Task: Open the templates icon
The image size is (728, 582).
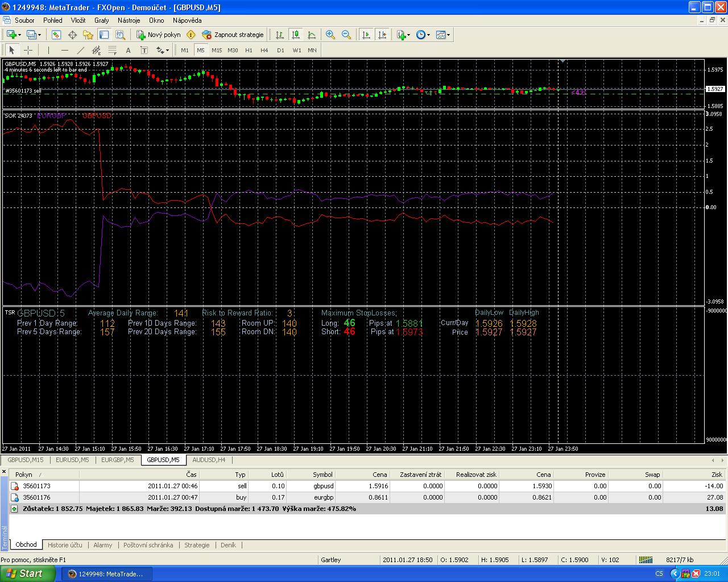Action: (441, 35)
